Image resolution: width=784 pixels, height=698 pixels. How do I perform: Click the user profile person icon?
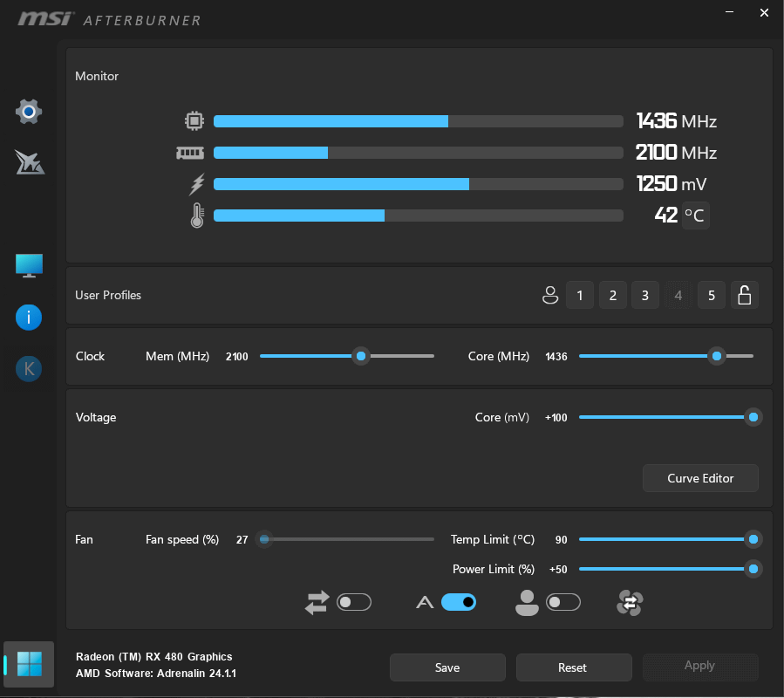coord(550,295)
